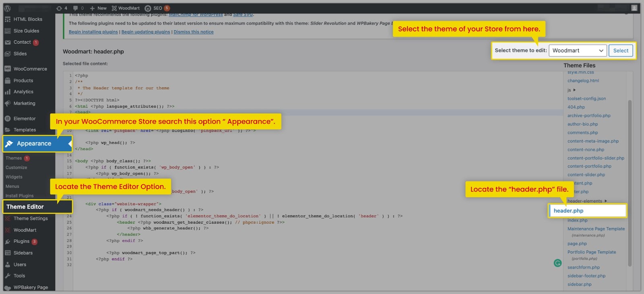Open page.php theme file
Image resolution: width=644 pixels, height=294 pixels.
click(577, 244)
